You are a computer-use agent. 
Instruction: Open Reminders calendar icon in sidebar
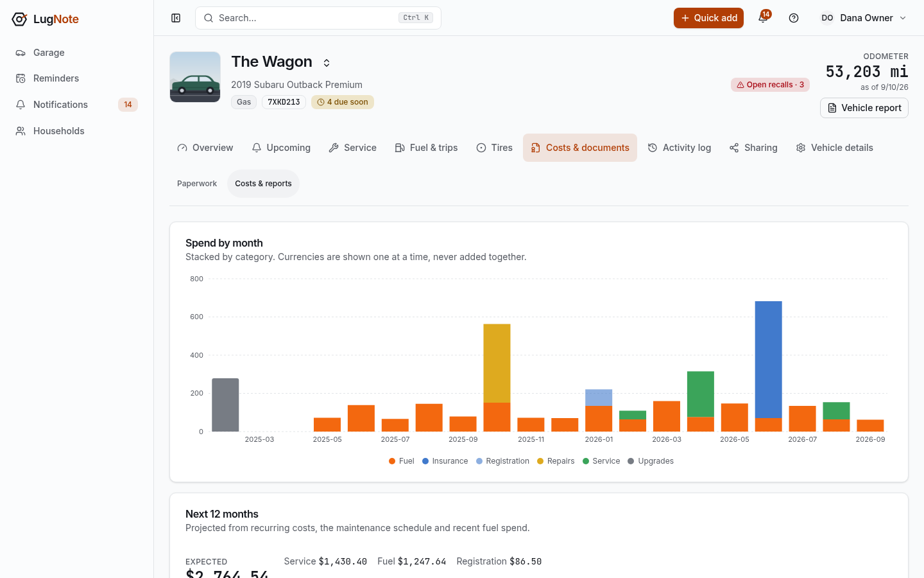tap(21, 78)
